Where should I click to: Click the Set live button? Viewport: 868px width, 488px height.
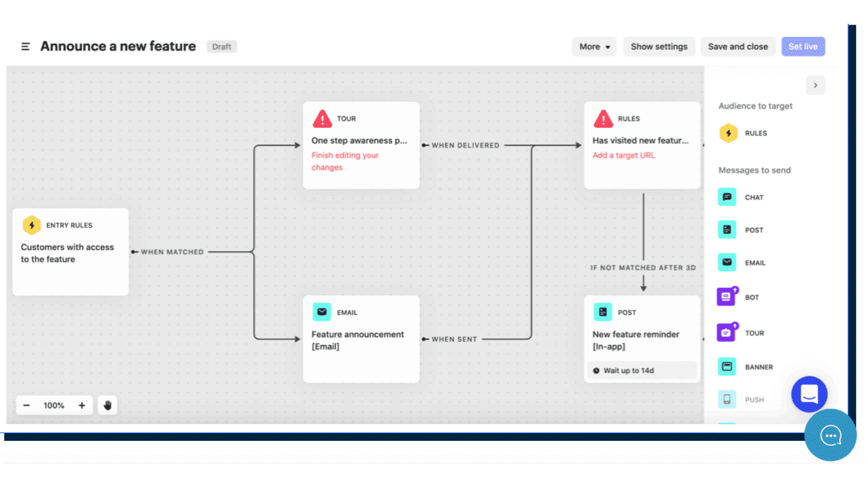pyautogui.click(x=804, y=46)
